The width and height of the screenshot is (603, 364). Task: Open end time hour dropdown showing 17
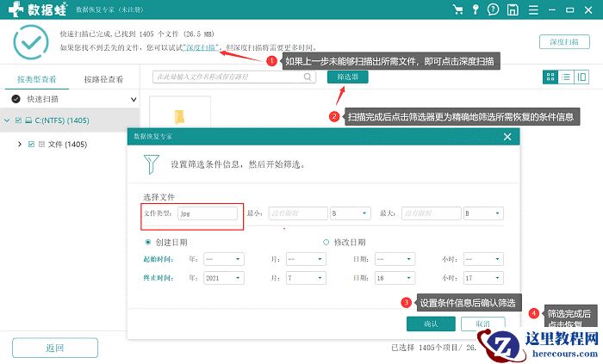[483, 278]
